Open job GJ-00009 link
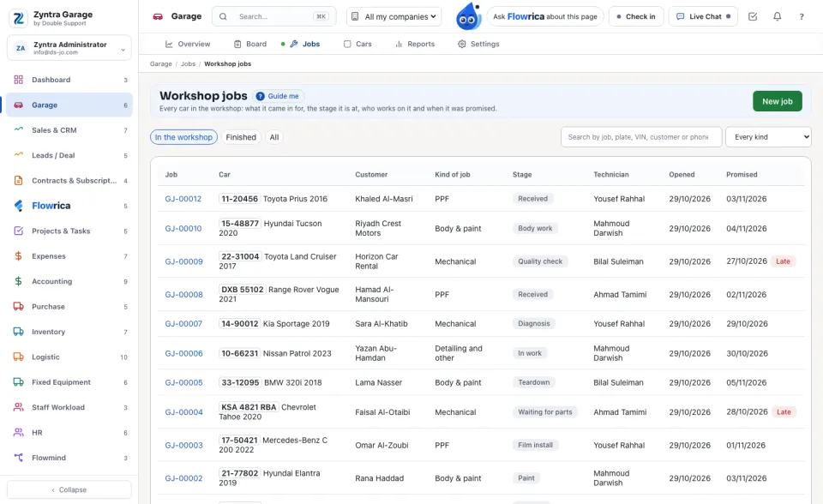Viewport: 823px width, 504px height. coord(183,261)
